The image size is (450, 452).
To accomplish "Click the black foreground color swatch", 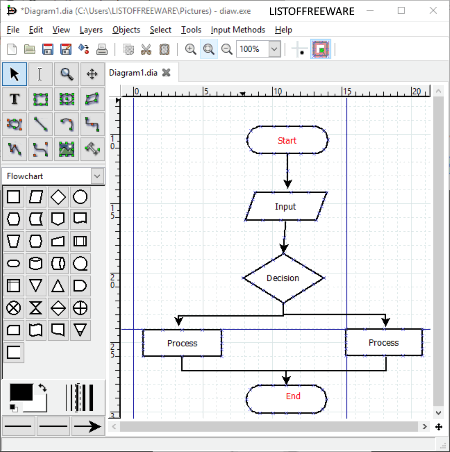I will (x=21, y=392).
